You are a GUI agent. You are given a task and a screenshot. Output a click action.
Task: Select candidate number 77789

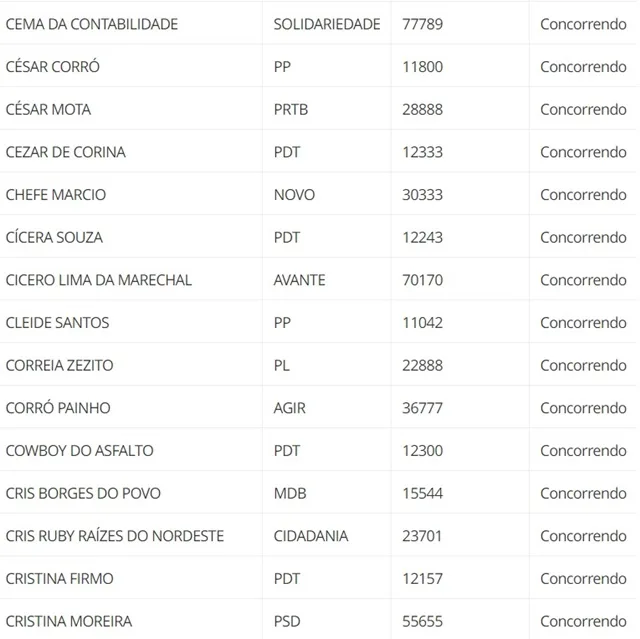point(422,24)
